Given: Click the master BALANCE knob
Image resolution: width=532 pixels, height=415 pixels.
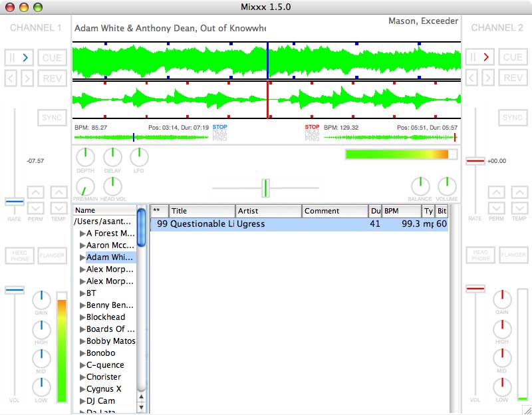Looking at the screenshot, I should pos(420,186).
